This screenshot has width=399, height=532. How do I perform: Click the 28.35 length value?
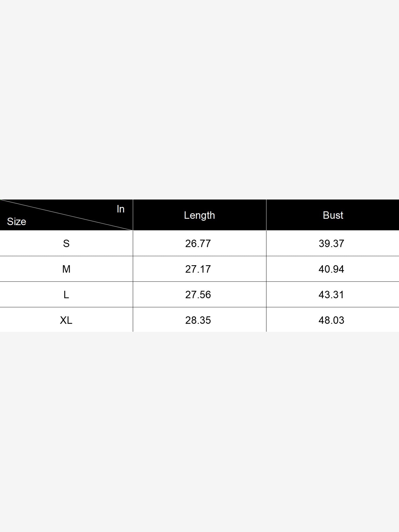click(198, 320)
